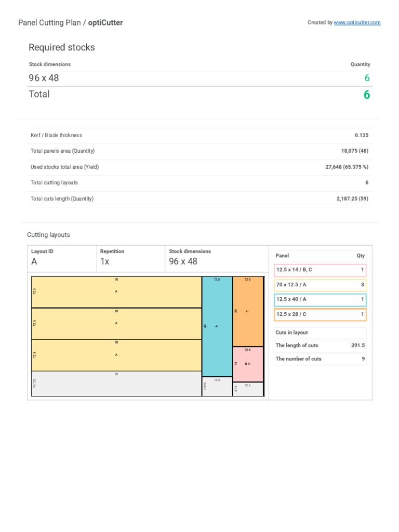The height and width of the screenshot is (532, 399).
Task: Click qty 3 in the 70 x 12.5 / A row
Action: coord(362,285)
